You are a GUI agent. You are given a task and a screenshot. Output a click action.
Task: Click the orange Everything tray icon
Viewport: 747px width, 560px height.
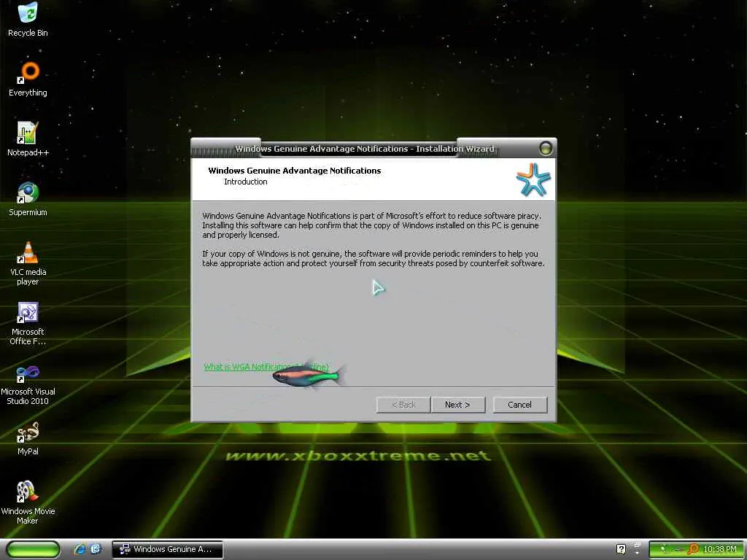click(x=693, y=550)
